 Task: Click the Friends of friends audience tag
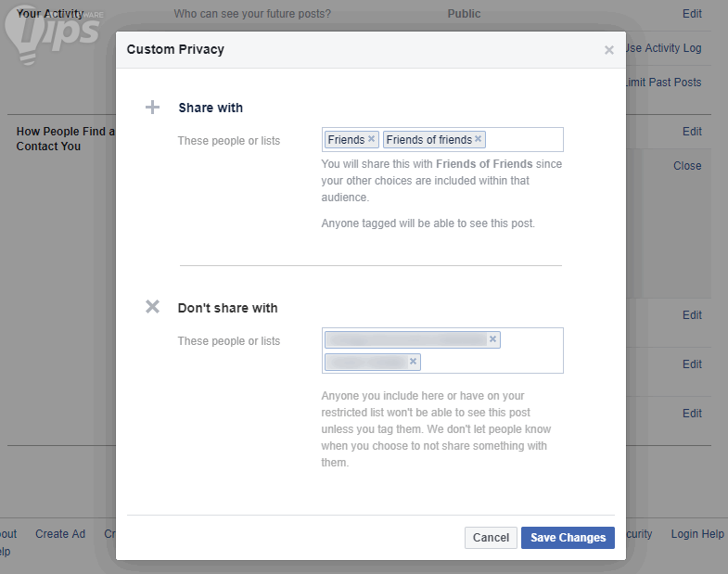(428, 140)
